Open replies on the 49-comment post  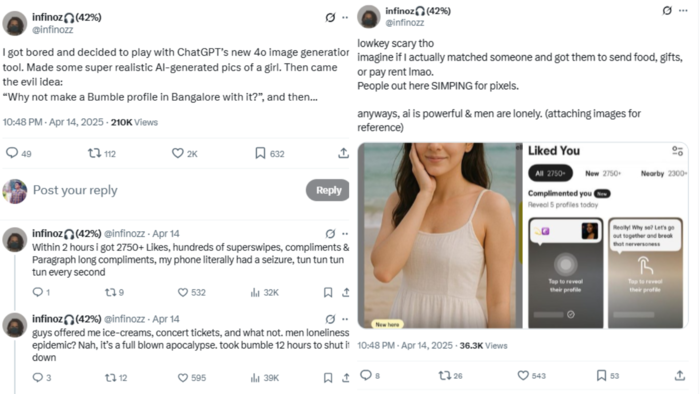point(12,153)
